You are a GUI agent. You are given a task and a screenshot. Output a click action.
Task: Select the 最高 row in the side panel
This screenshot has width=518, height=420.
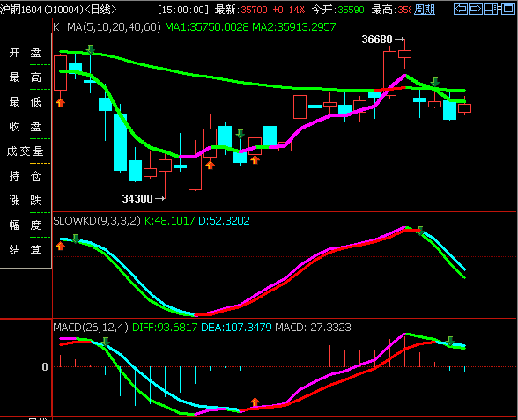25,77
